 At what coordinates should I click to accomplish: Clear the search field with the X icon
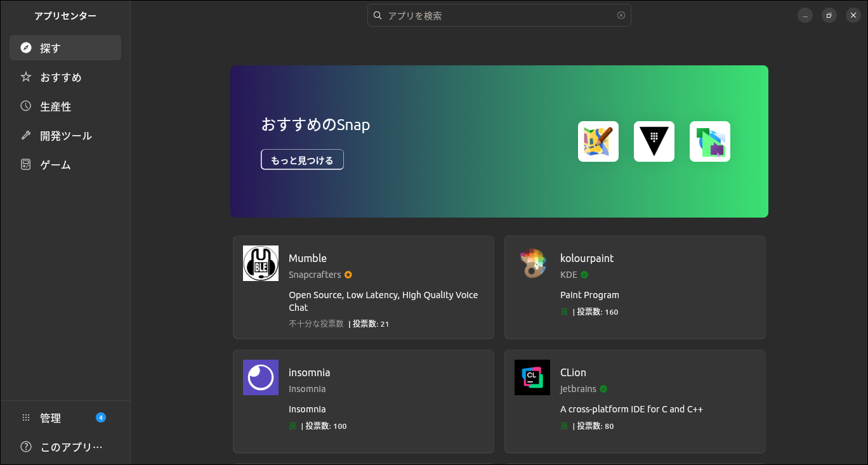pos(621,15)
